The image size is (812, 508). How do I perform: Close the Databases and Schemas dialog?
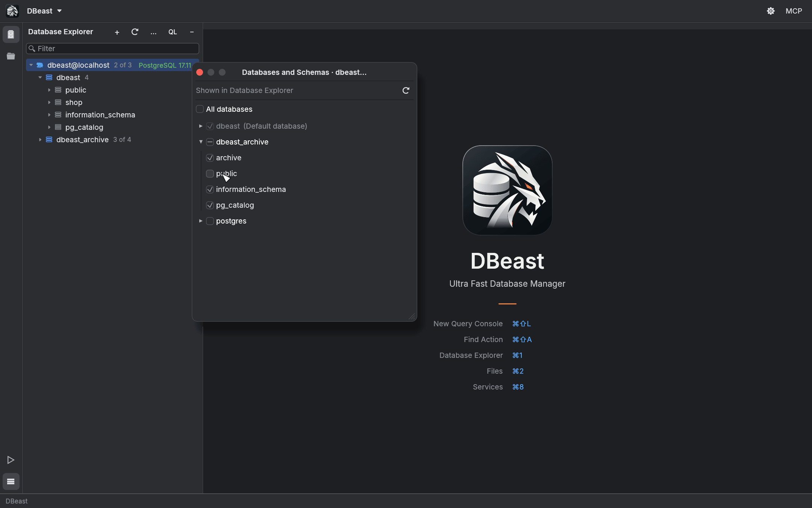200,72
